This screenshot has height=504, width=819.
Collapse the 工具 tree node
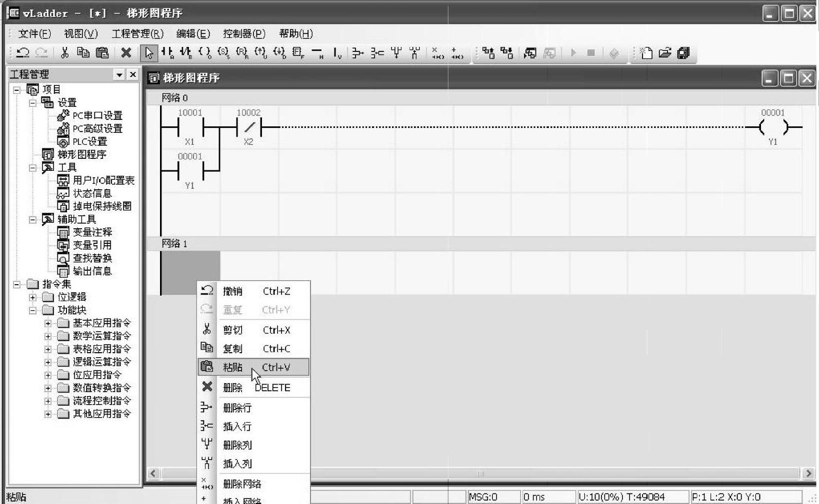(32, 168)
